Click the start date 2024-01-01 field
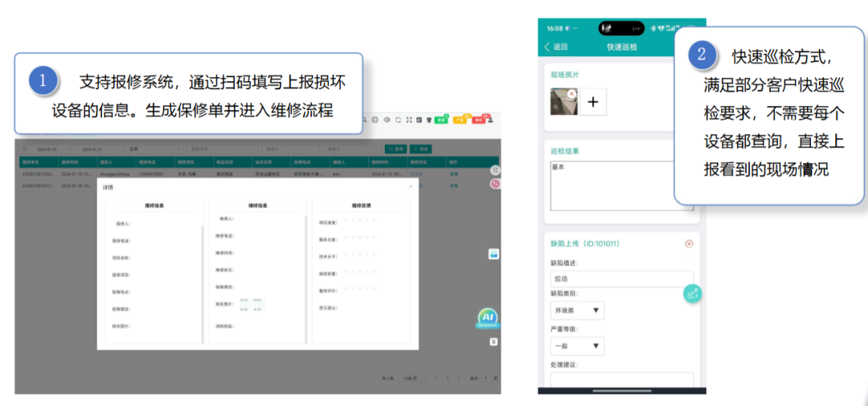 tap(47, 149)
